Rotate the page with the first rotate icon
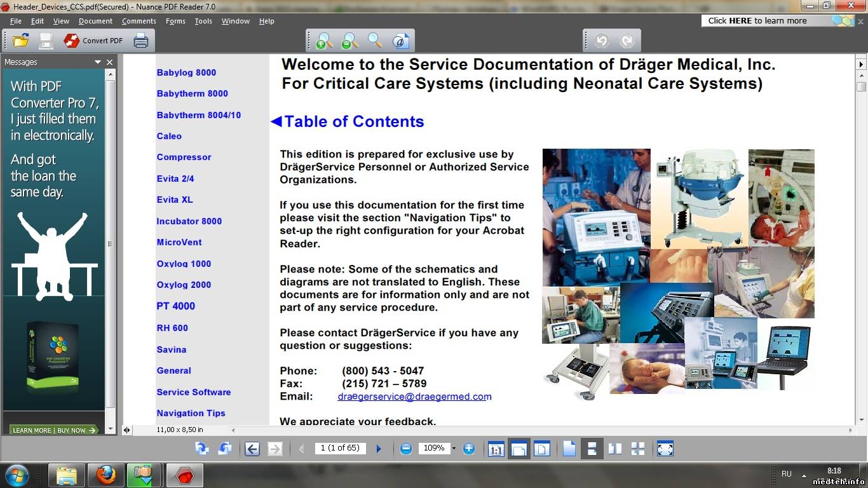 202,449
